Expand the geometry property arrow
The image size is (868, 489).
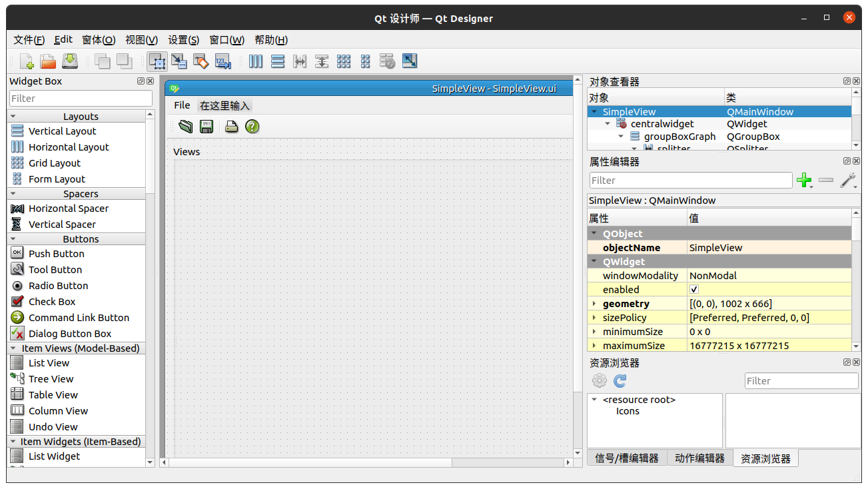[594, 303]
